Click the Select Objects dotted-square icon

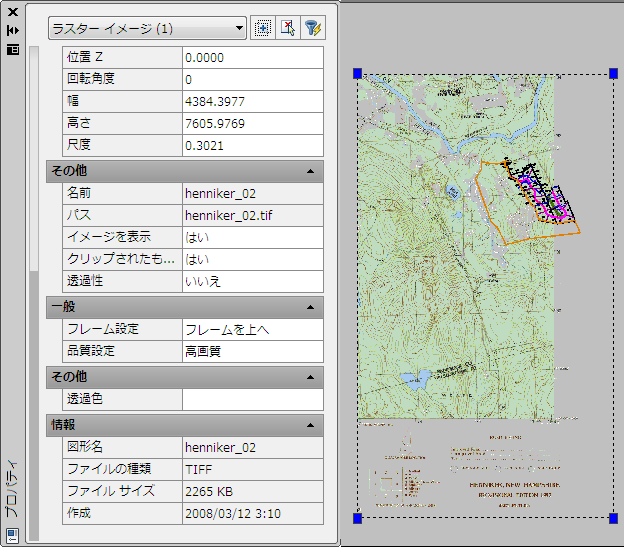click(x=263, y=28)
